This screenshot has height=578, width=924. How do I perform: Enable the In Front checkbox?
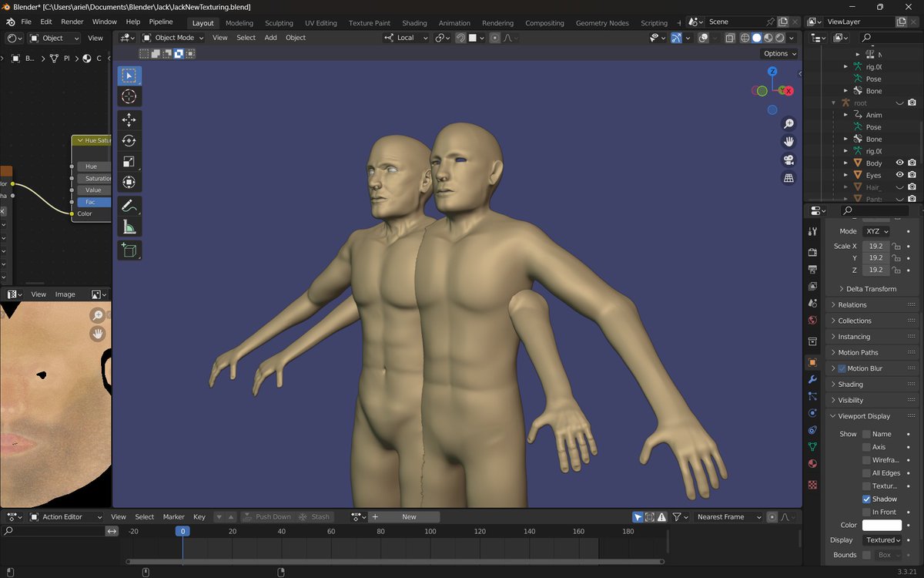(x=866, y=512)
